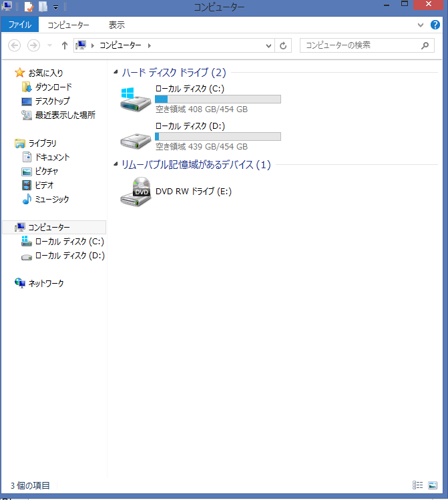Select ライブラリ in the navigation pane
Viewport: 448px width, 500px height.
43,143
